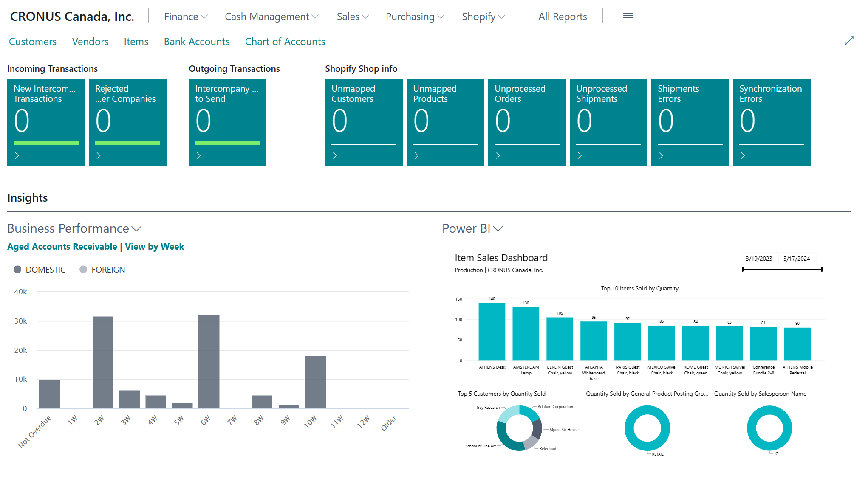
Task: Click the ATHENS Desk bar in Power BI
Action: pyautogui.click(x=492, y=332)
